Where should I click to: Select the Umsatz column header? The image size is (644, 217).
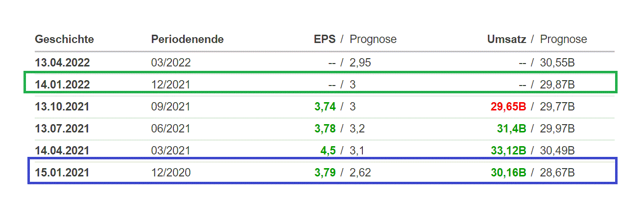[x=506, y=40]
